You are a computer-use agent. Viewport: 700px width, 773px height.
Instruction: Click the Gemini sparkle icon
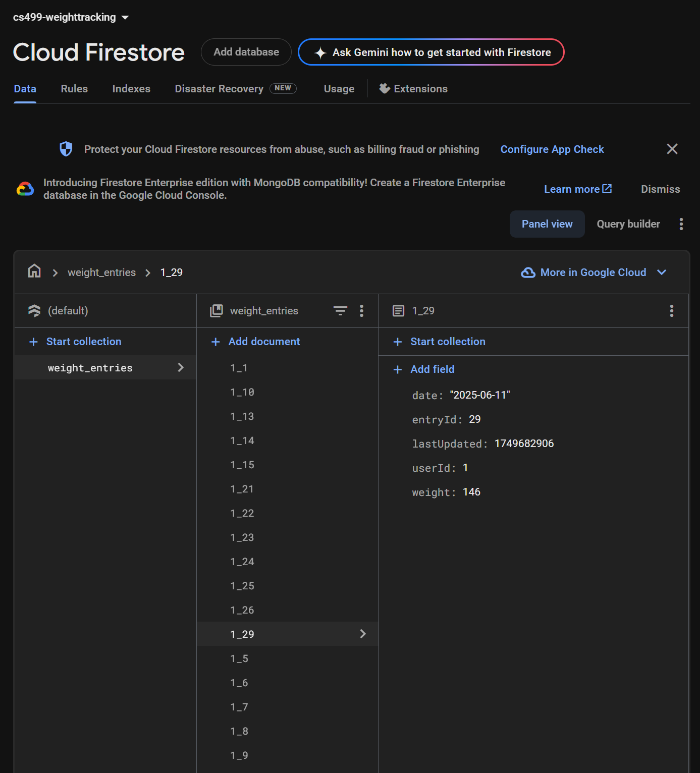click(320, 52)
